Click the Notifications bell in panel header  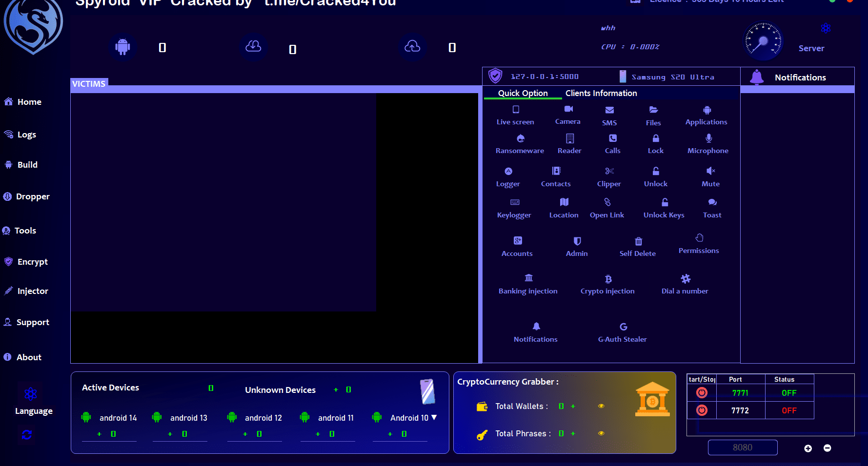(757, 77)
